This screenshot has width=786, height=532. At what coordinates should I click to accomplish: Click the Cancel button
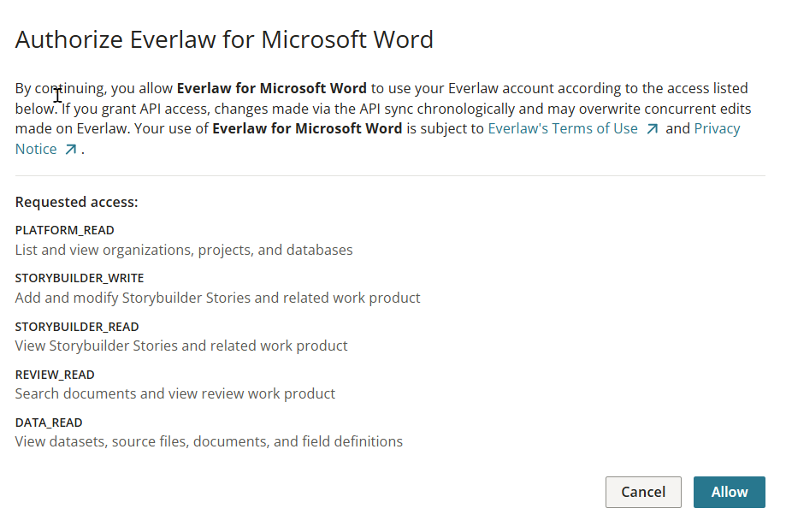[643, 492]
